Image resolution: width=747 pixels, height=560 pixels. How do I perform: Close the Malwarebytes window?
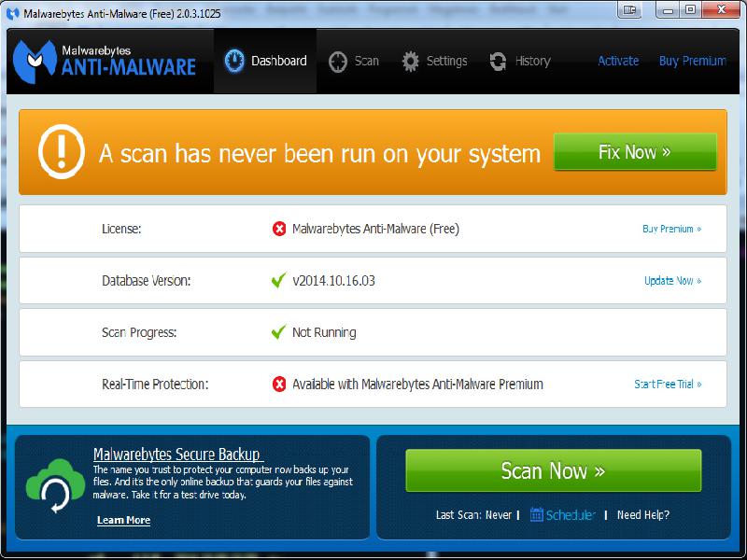click(721, 9)
